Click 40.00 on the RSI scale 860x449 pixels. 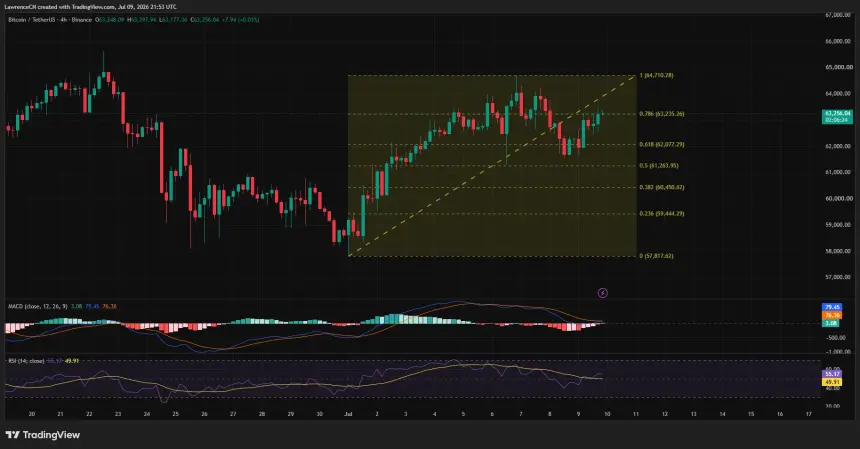coord(833,388)
